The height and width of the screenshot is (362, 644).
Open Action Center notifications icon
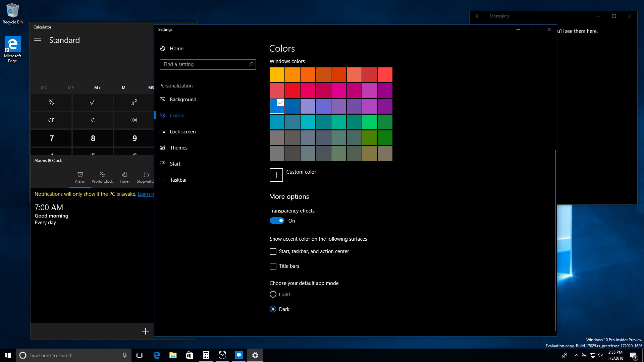(x=633, y=355)
